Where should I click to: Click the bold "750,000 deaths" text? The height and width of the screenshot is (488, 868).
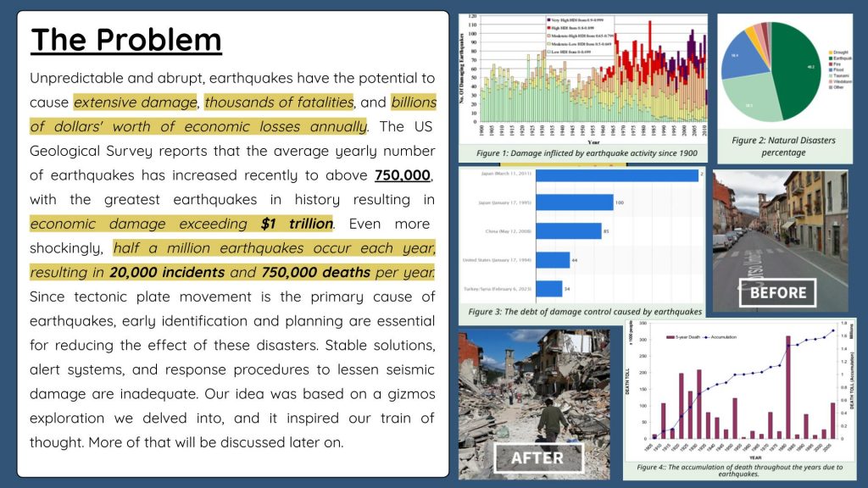(x=316, y=273)
